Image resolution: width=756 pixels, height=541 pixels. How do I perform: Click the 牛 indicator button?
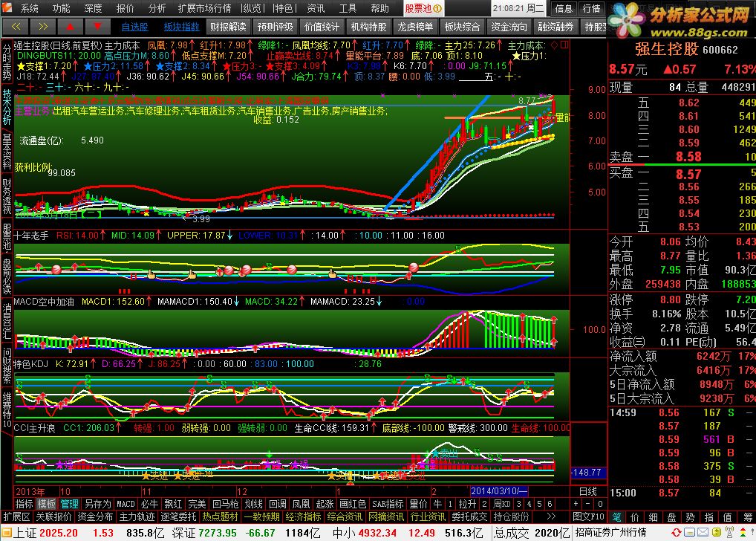click(x=437, y=504)
